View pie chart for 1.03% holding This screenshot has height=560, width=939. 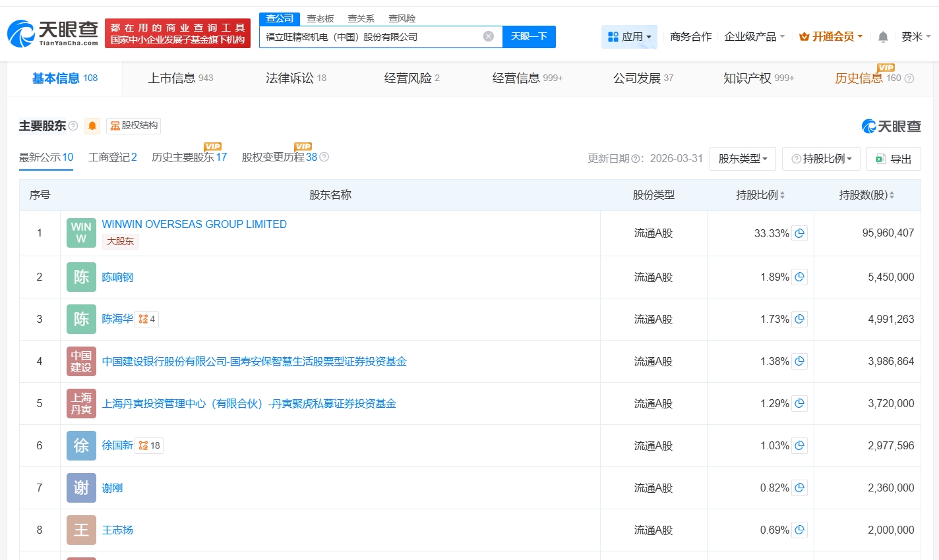(x=799, y=446)
